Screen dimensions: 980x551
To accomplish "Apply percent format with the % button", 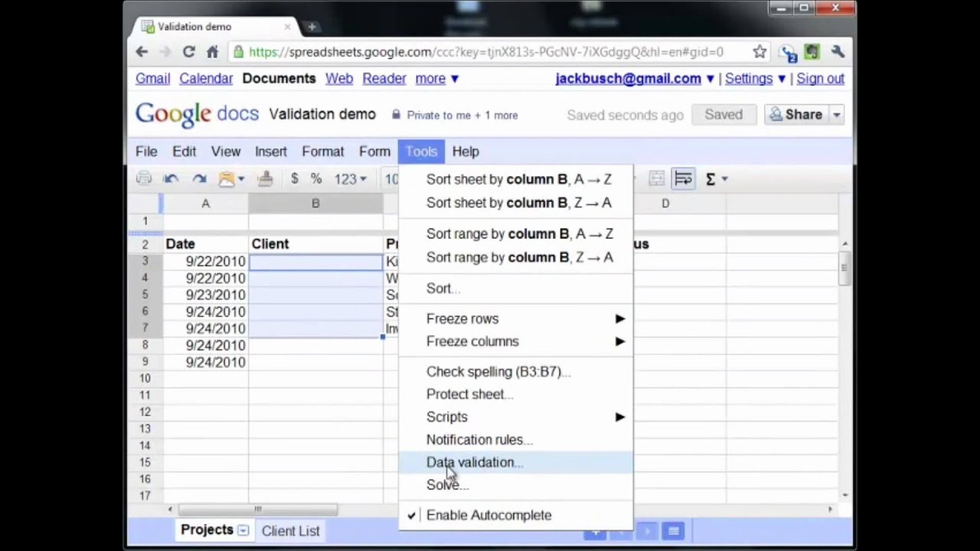I will [x=316, y=179].
